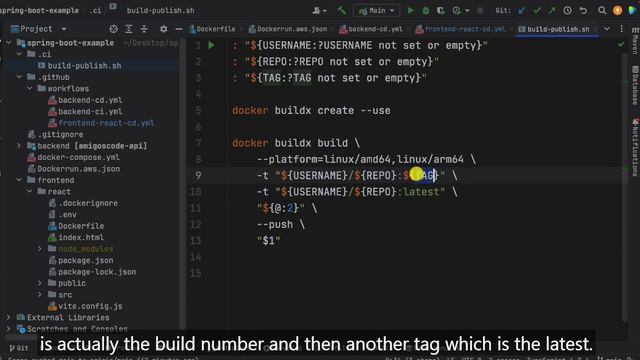Screen dimensions: 640x360
Task: Click Select Opened File target icon
Action: pyautogui.click(x=113, y=29)
